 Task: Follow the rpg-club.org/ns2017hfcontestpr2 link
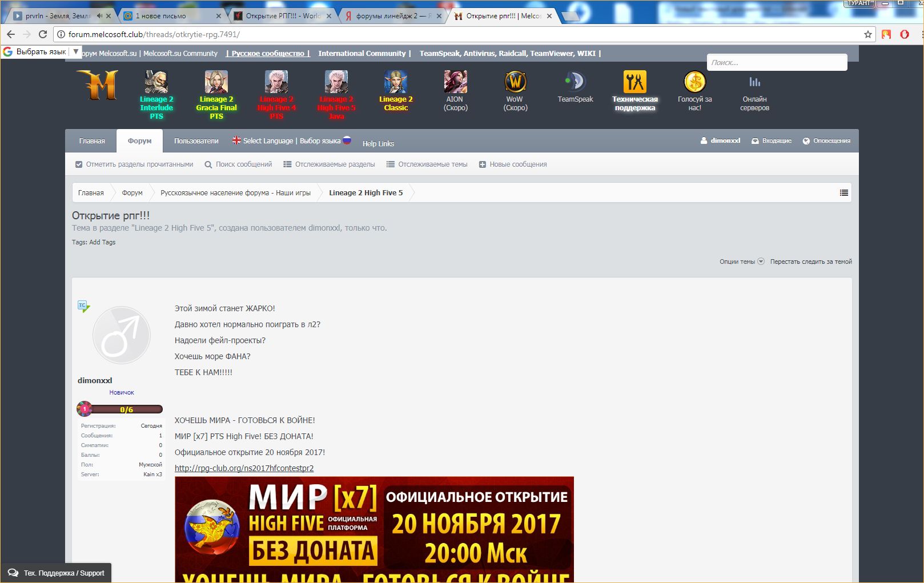click(x=244, y=468)
